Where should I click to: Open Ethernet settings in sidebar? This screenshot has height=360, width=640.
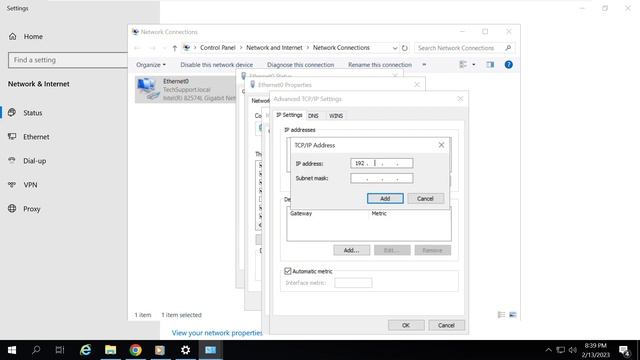tap(36, 137)
